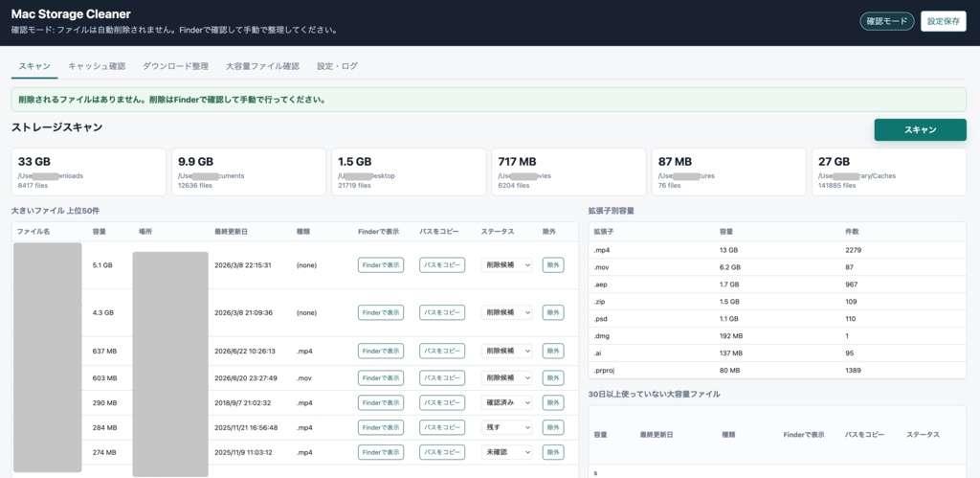Expand the 確認済み status dropdown
The height and width of the screenshot is (478, 980).
click(506, 402)
